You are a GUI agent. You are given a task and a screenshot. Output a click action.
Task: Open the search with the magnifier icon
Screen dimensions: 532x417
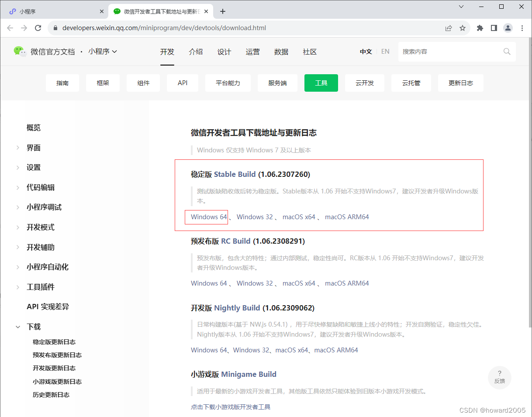[x=506, y=51]
